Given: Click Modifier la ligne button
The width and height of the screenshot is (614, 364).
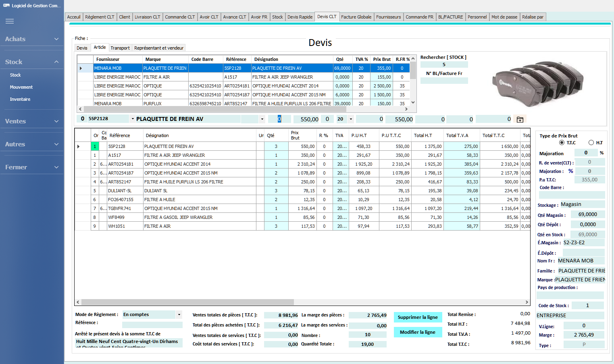Looking at the screenshot, I should (418, 332).
